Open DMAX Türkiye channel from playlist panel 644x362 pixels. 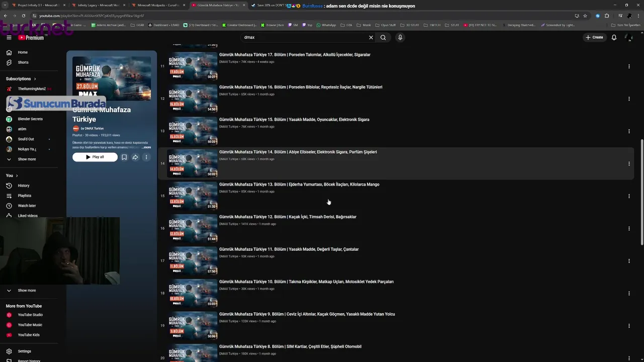[92, 128]
